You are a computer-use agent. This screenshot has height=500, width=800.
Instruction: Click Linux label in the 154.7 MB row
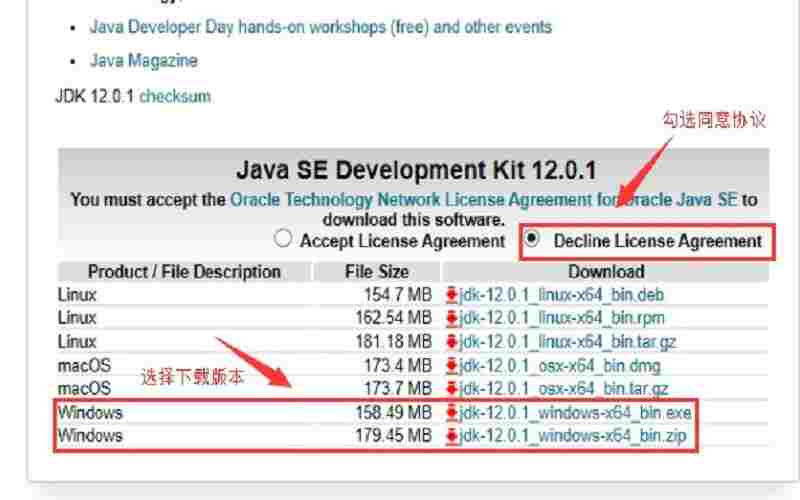click(x=77, y=295)
